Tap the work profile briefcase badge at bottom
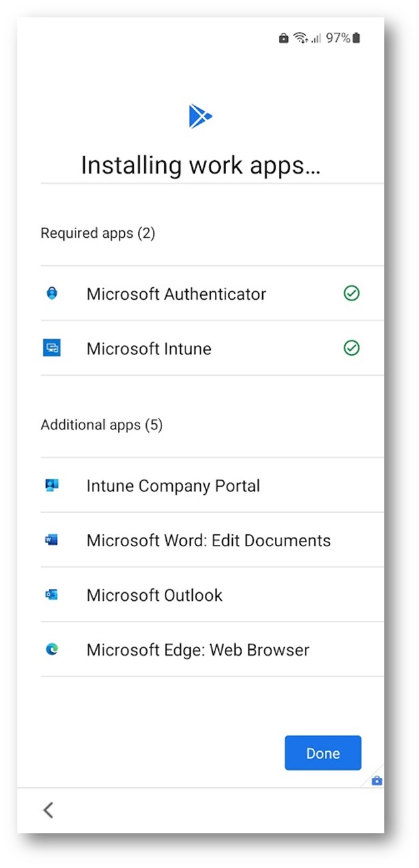 (377, 781)
